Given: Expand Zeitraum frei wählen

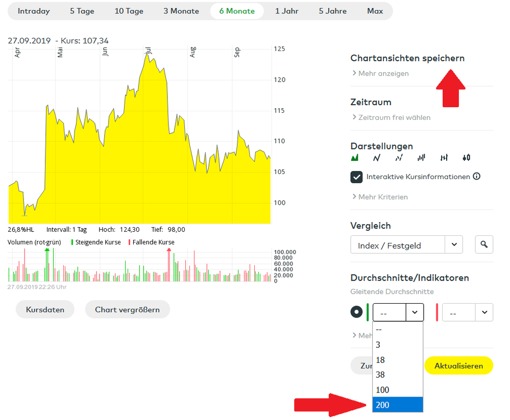Looking at the screenshot, I should click(x=391, y=117).
